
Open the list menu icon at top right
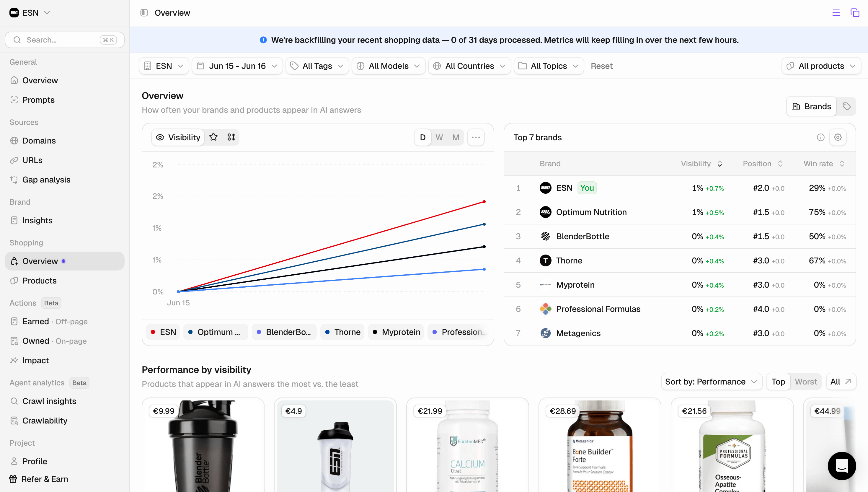pos(836,13)
